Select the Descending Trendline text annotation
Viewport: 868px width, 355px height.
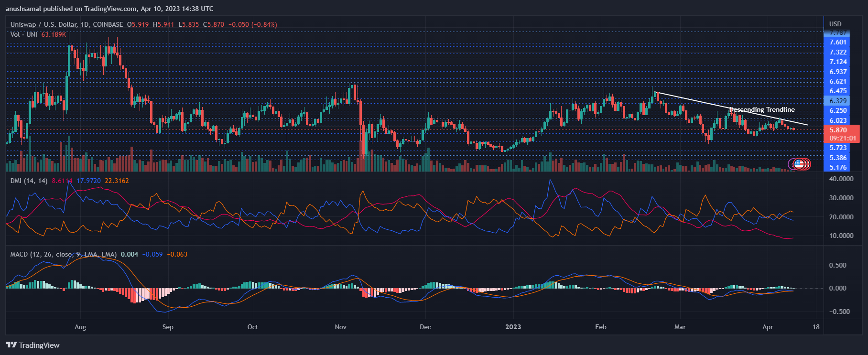761,109
